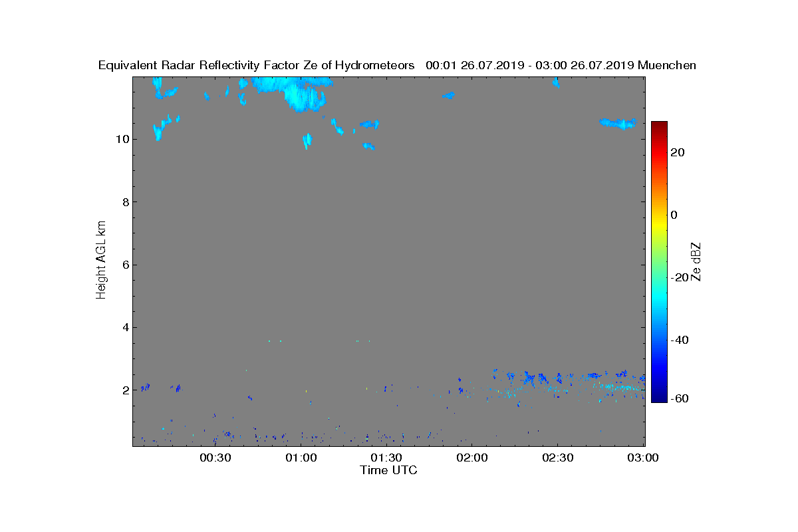Image resolution: width=798 pixels, height=532 pixels.
Task: Click the colorbar tick label '-40'
Action: 678,340
